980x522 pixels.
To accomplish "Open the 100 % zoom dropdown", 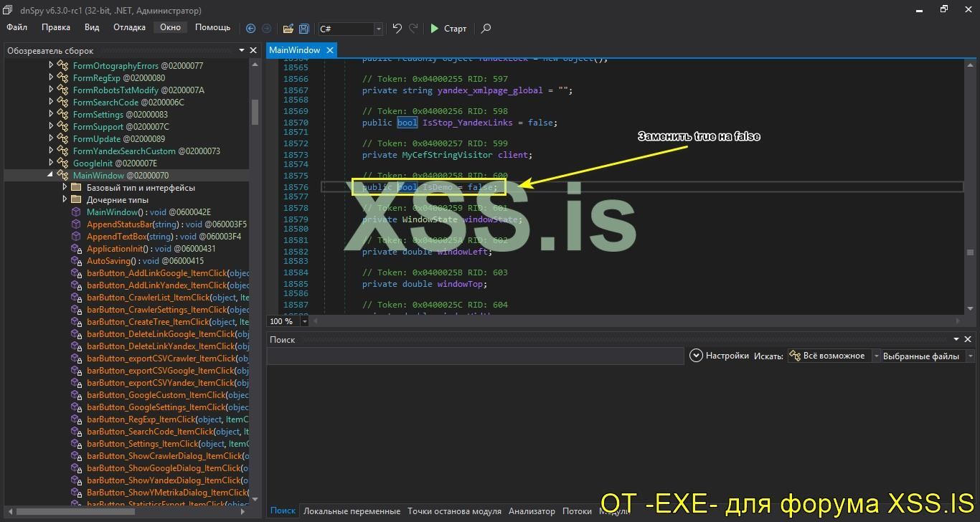I will point(305,321).
